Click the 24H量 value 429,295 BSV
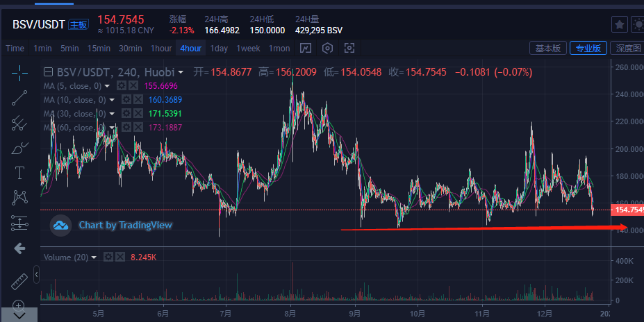The image size is (644, 322). point(319,31)
